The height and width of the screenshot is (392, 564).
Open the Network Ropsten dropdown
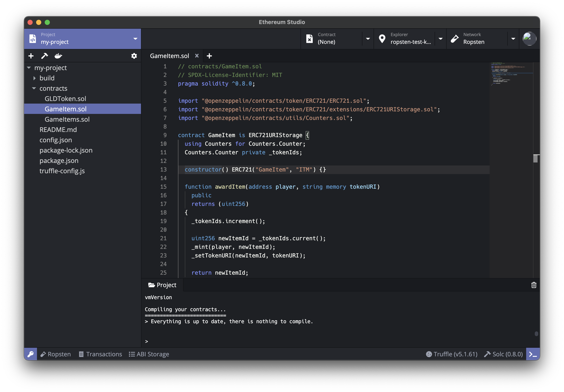(x=513, y=39)
